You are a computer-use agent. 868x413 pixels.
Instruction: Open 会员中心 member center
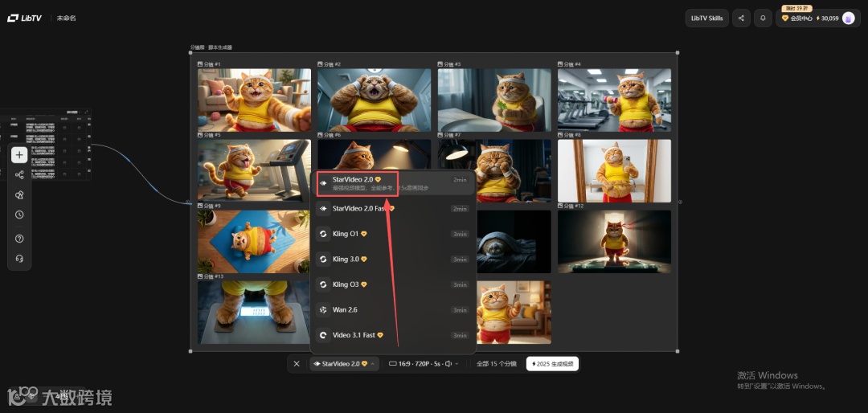click(x=797, y=18)
